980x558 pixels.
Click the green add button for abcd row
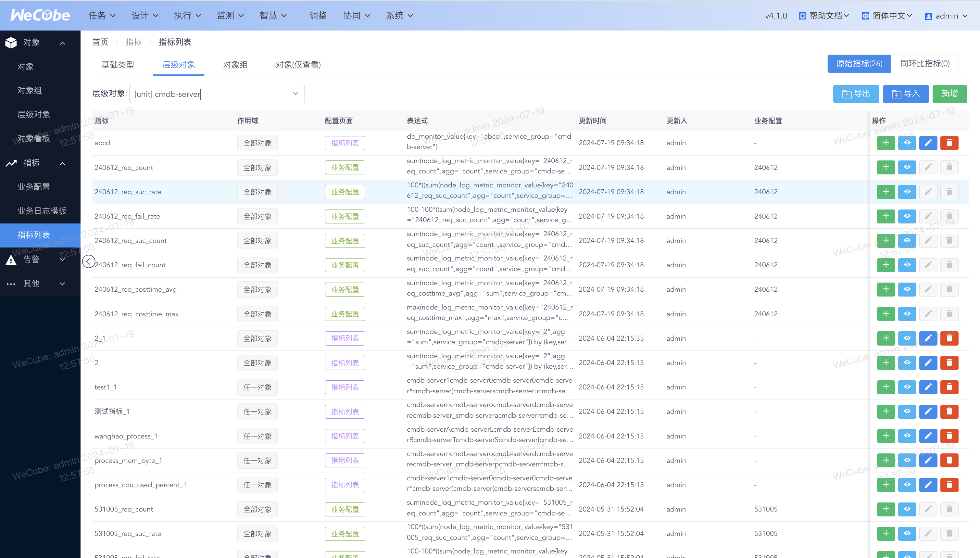(x=886, y=143)
